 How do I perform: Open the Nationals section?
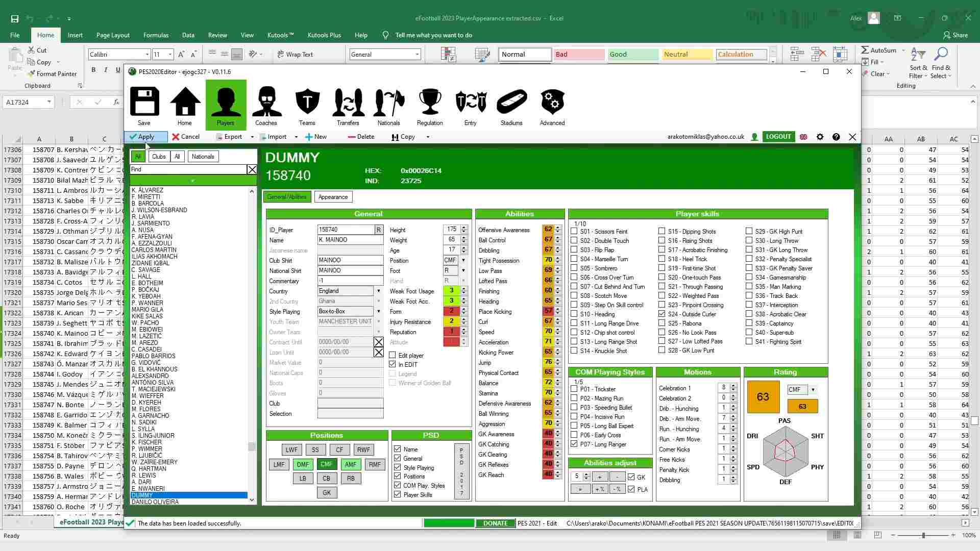pos(389,106)
